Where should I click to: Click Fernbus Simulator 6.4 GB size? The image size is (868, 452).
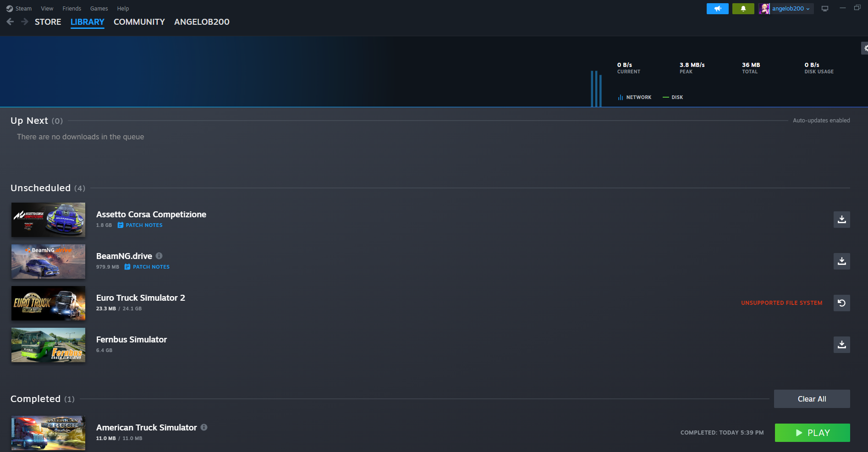click(104, 350)
